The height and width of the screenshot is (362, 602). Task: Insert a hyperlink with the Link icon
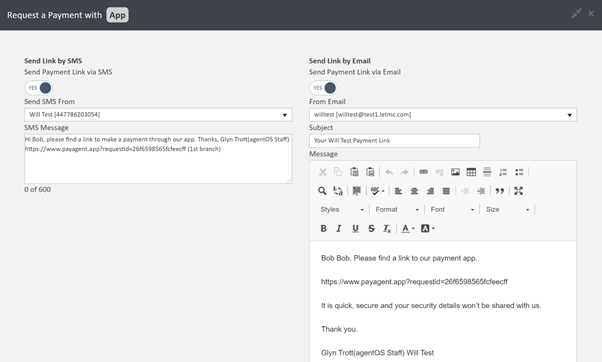point(423,172)
